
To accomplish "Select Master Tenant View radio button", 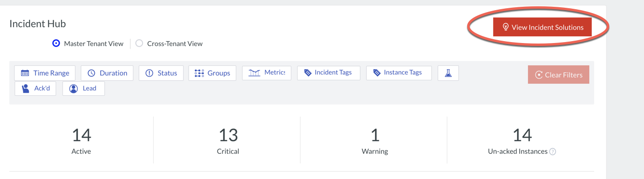I will [56, 44].
